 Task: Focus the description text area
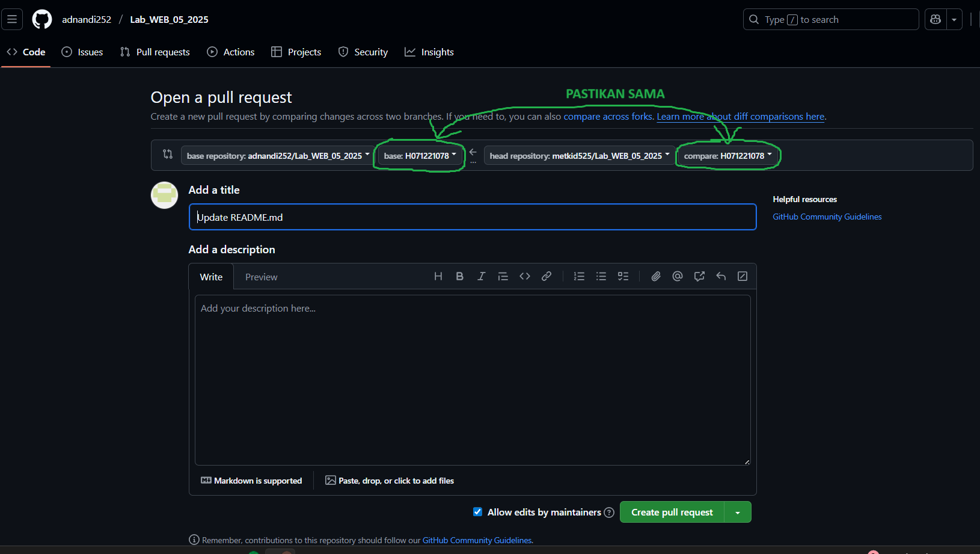[x=473, y=380]
